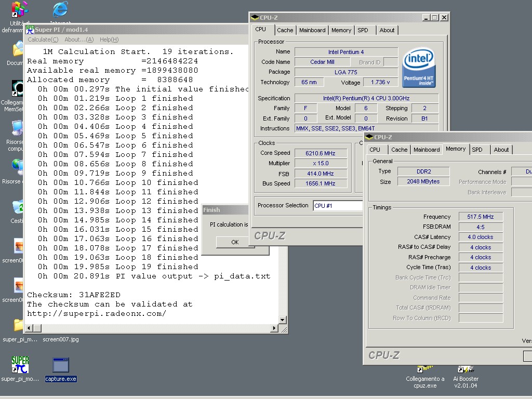532x399 pixels.
Task: Click the Multiplier value x 15.0
Action: pos(321,163)
